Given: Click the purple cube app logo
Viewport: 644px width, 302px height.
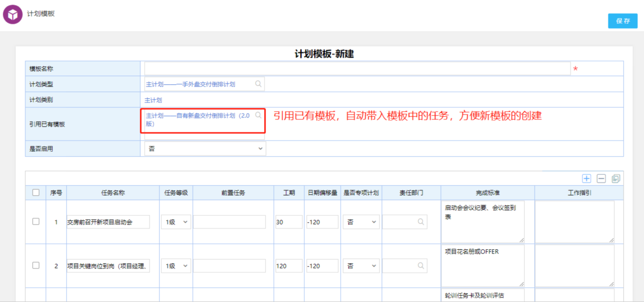Looking at the screenshot, I should [13, 14].
